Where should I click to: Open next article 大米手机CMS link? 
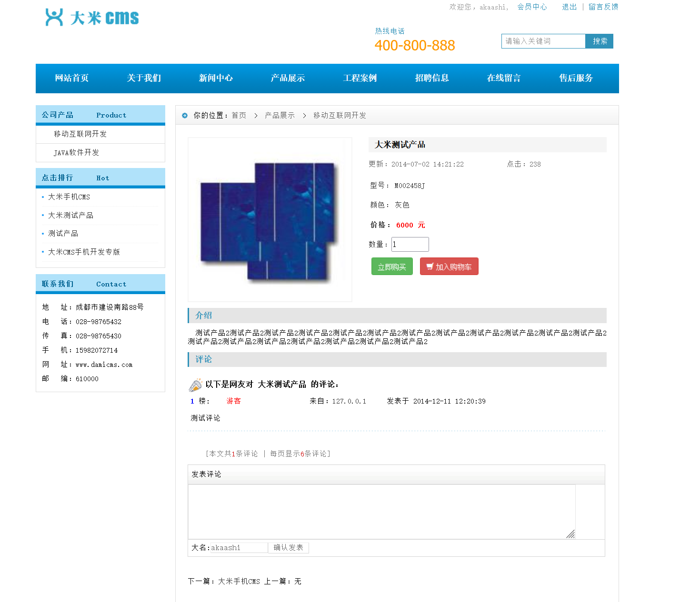[x=239, y=582]
